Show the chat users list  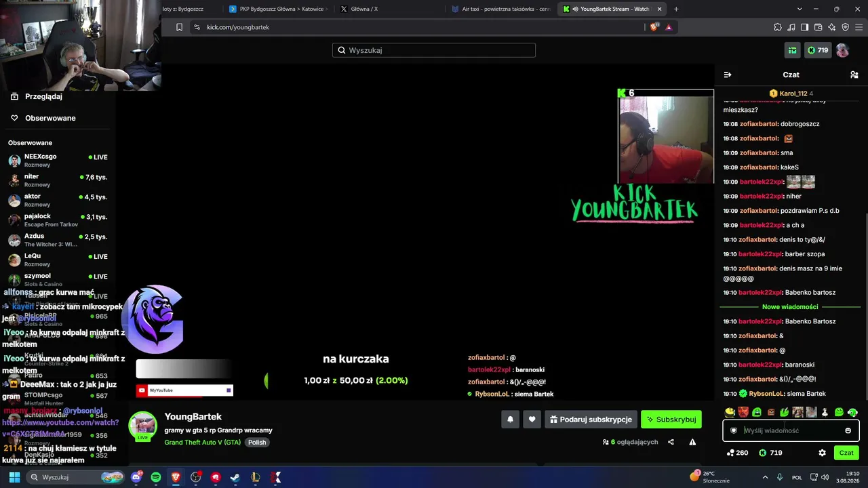point(854,75)
